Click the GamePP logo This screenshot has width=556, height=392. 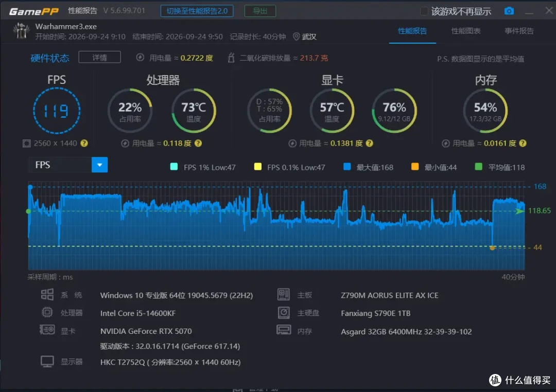pos(33,11)
